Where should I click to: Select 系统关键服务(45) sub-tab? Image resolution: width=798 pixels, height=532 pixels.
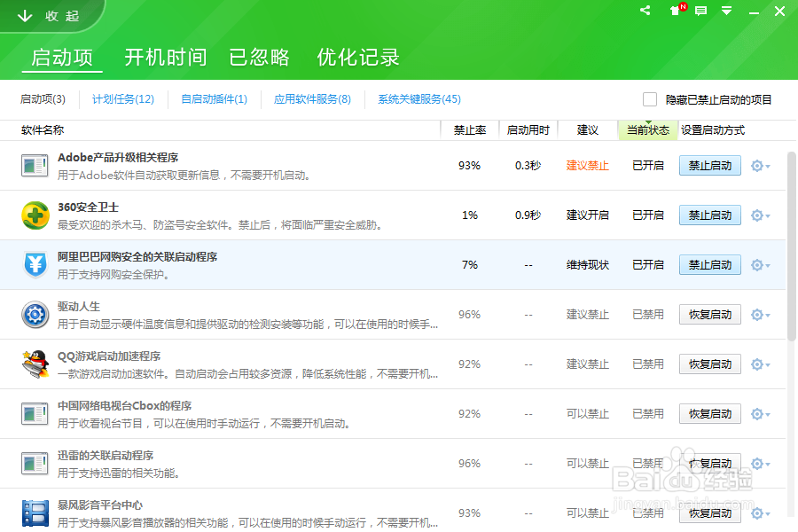(x=419, y=98)
